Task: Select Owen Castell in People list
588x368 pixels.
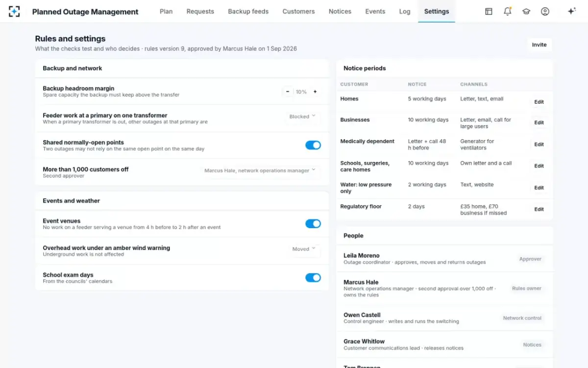Action: pyautogui.click(x=444, y=318)
